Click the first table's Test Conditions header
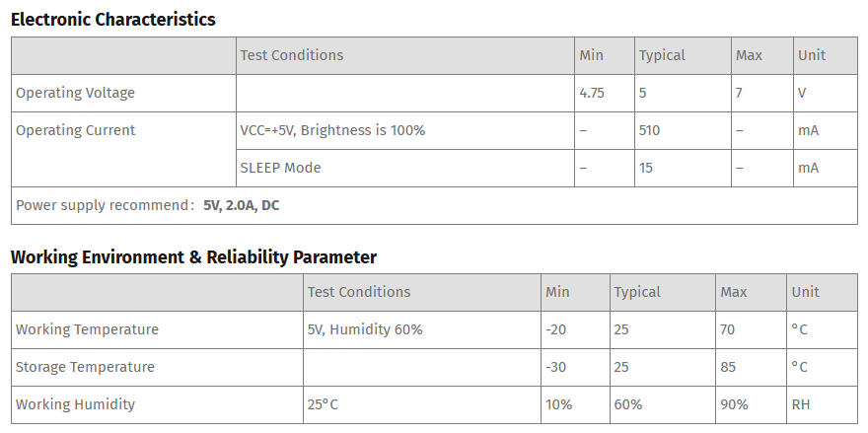The height and width of the screenshot is (433, 868). click(292, 55)
